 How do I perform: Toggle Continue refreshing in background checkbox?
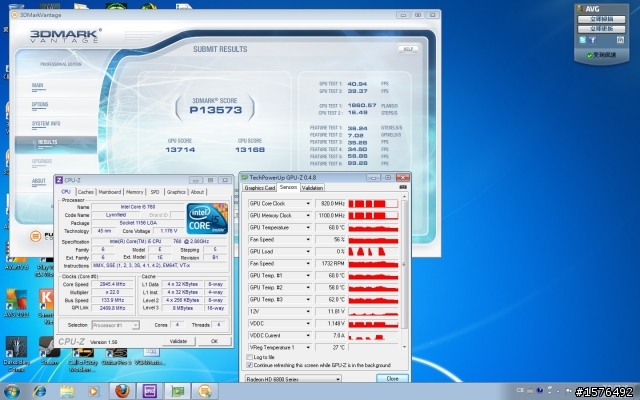249,365
